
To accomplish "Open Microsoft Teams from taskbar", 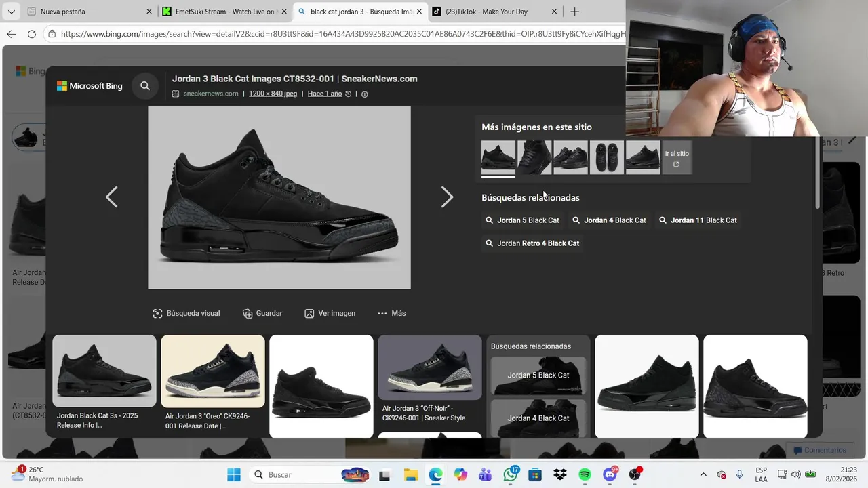I will click(485, 475).
